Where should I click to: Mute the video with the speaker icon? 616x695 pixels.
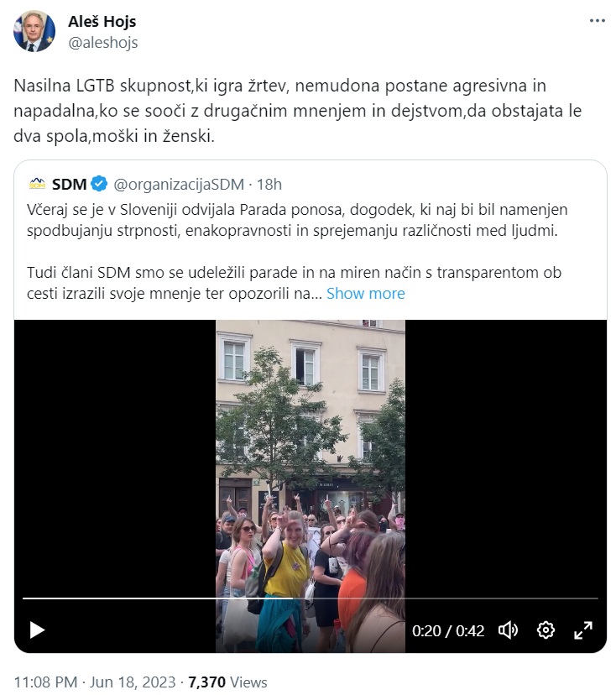(508, 630)
